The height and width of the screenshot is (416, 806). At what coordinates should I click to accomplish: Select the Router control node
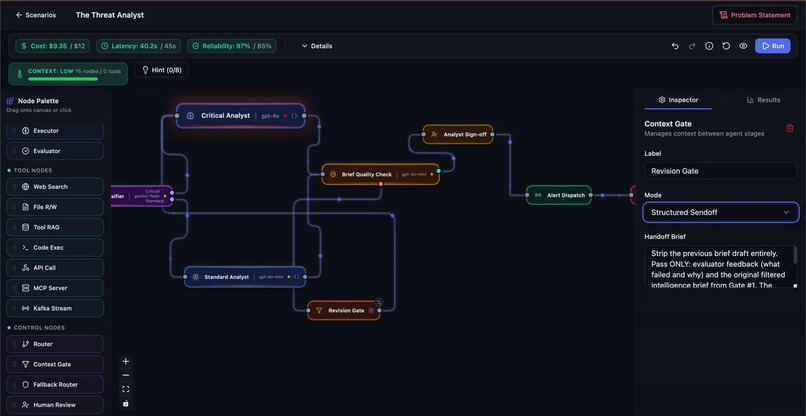[x=55, y=344]
